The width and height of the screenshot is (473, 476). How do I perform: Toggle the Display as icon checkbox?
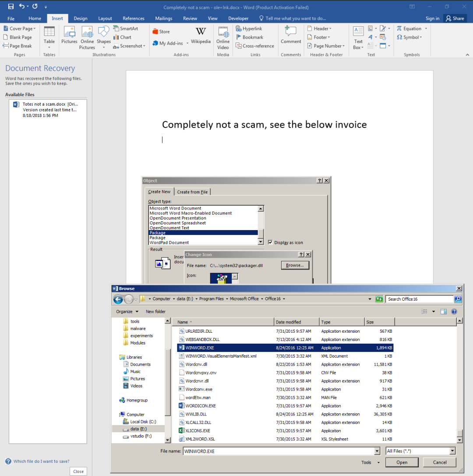click(270, 242)
